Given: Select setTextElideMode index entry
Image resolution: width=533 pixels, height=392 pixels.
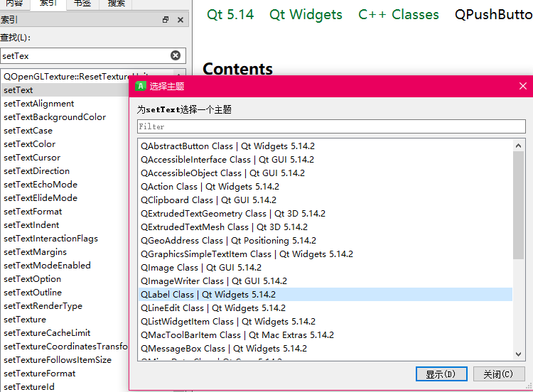Looking at the screenshot, I should pos(65,198).
